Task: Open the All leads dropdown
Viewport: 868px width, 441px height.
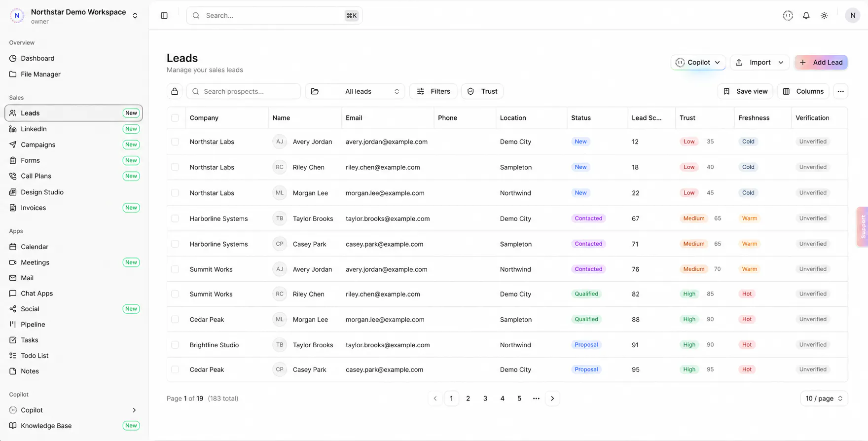Action: pos(355,91)
